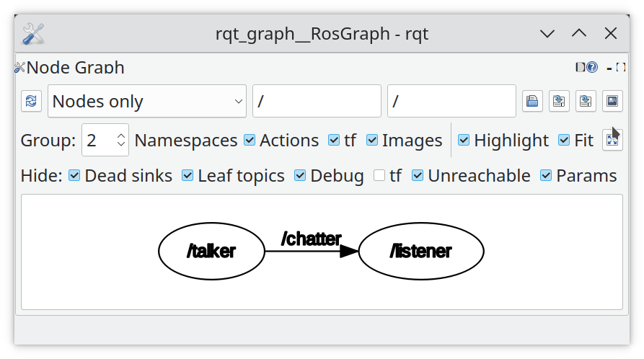Save graph as DOT file icon

[x=559, y=101]
